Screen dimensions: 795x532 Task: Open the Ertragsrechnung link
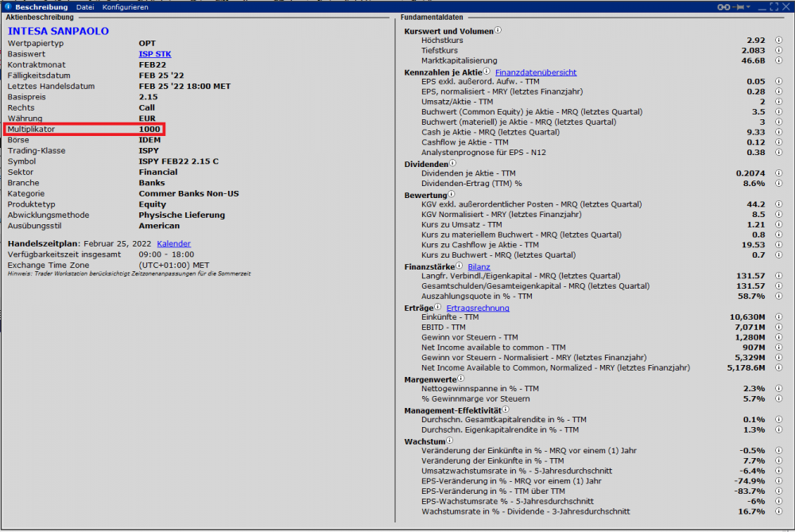[x=478, y=308]
